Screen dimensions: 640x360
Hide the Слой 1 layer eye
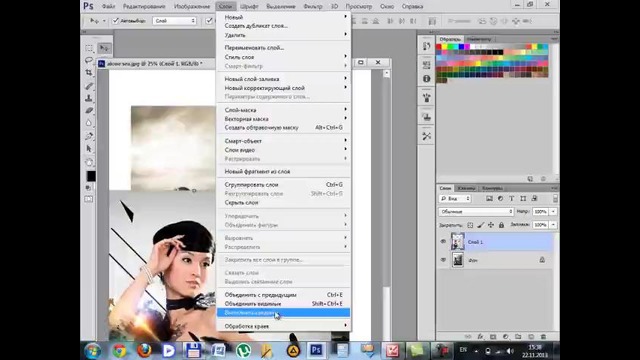[443, 242]
